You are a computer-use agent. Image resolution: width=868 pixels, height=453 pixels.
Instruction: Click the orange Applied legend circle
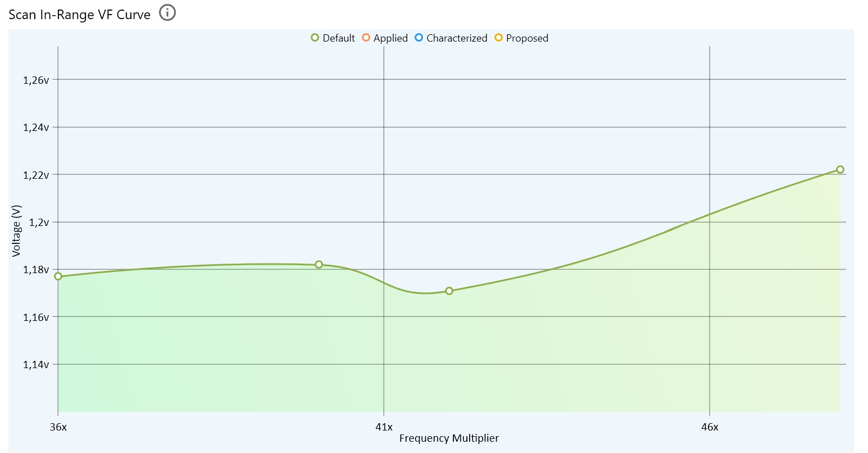(x=366, y=38)
